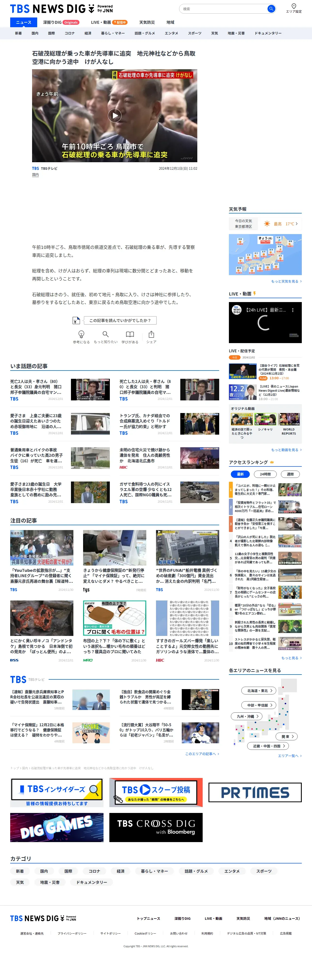
Task: Open the 愛子さま23歳の誕生日 article headline
Action: pos(36,490)
